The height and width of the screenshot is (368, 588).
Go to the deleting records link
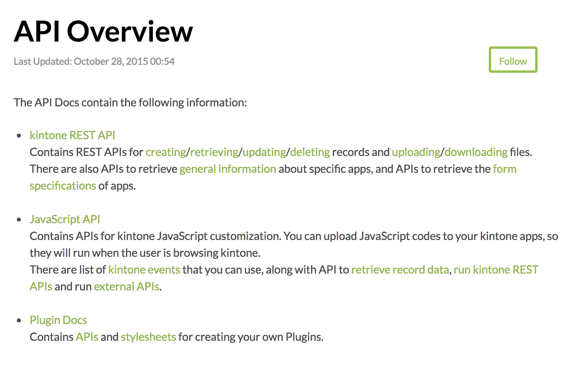click(310, 152)
